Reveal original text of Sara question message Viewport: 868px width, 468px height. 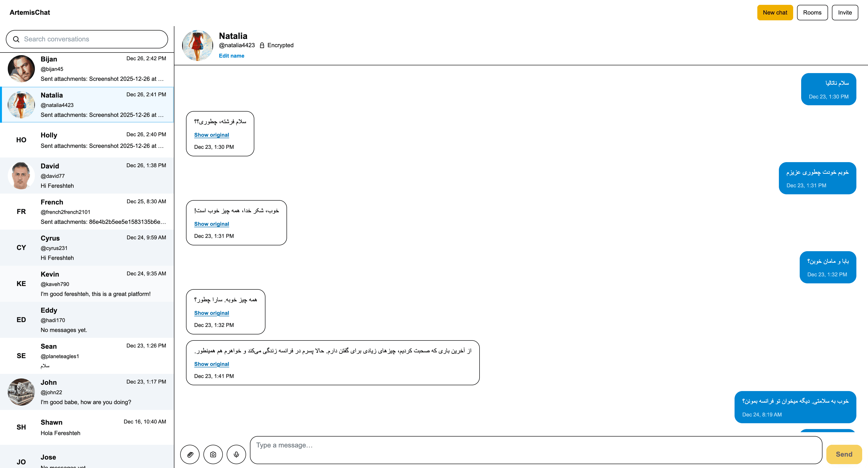212,313
